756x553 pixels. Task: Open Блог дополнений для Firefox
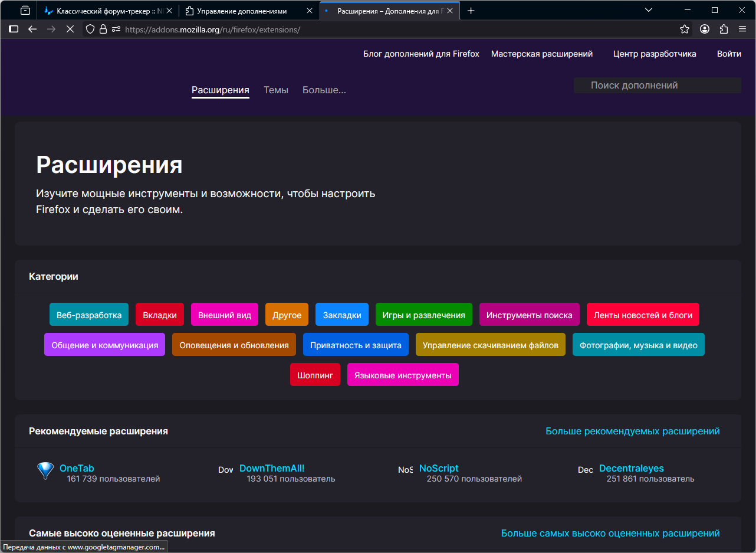pos(421,54)
